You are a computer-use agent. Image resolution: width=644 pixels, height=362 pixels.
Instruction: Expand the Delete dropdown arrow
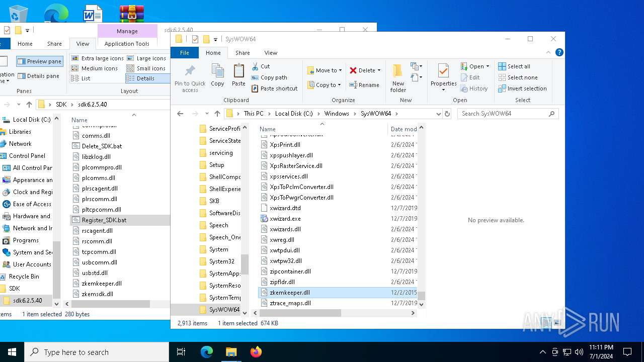[x=379, y=70]
